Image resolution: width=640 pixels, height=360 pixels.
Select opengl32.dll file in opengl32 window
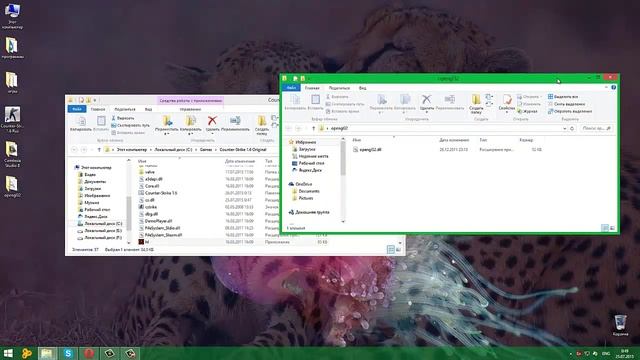point(367,150)
